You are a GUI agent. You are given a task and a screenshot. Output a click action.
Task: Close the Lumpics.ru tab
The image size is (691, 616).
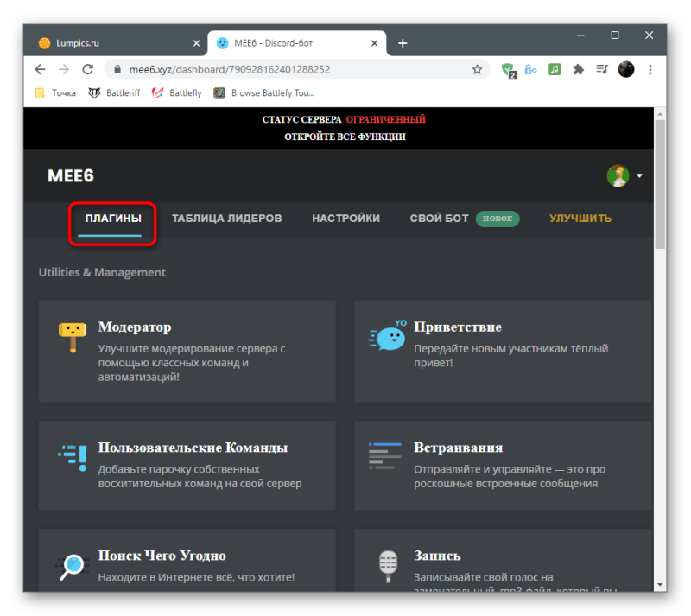click(197, 43)
